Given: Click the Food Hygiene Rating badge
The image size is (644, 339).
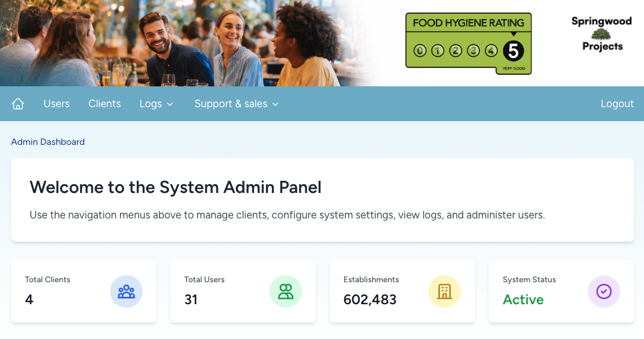Looking at the screenshot, I should 468,43.
